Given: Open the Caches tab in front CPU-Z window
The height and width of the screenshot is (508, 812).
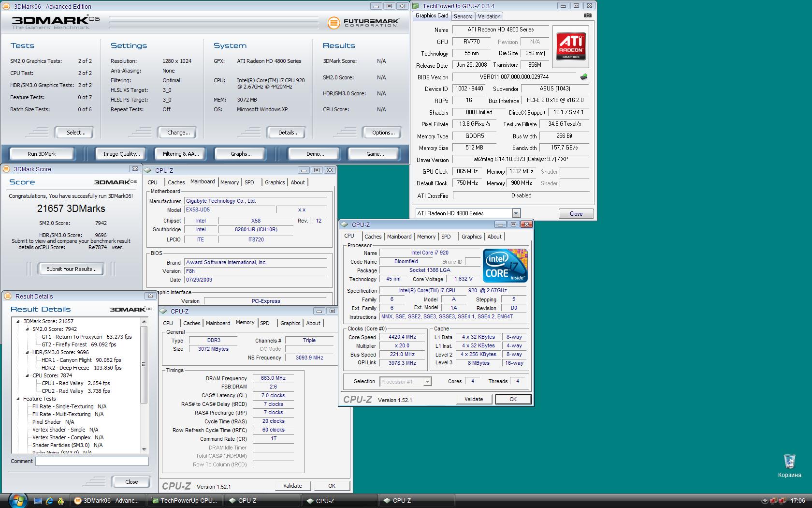Looking at the screenshot, I should coord(373,237).
